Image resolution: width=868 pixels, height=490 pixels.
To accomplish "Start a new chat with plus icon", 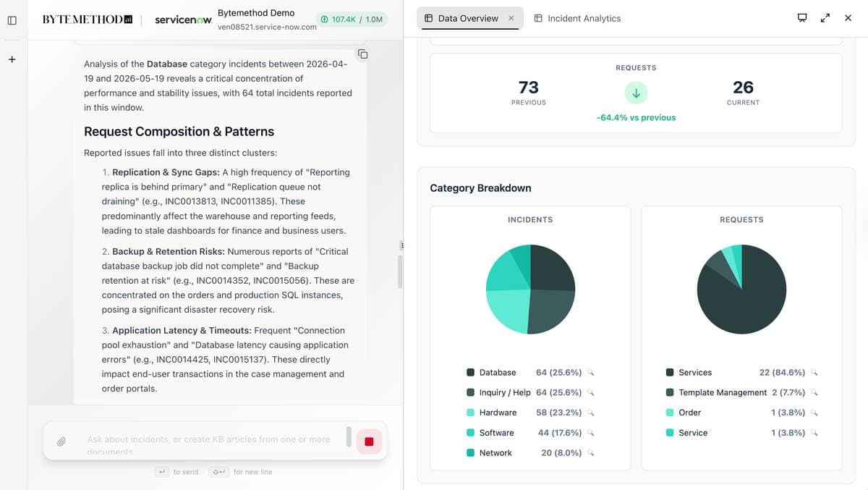I will [x=12, y=59].
